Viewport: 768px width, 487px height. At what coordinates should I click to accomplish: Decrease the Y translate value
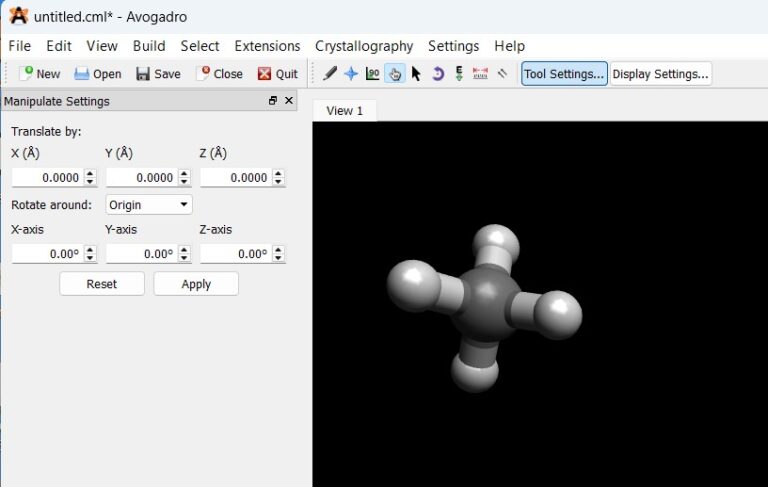(x=184, y=181)
